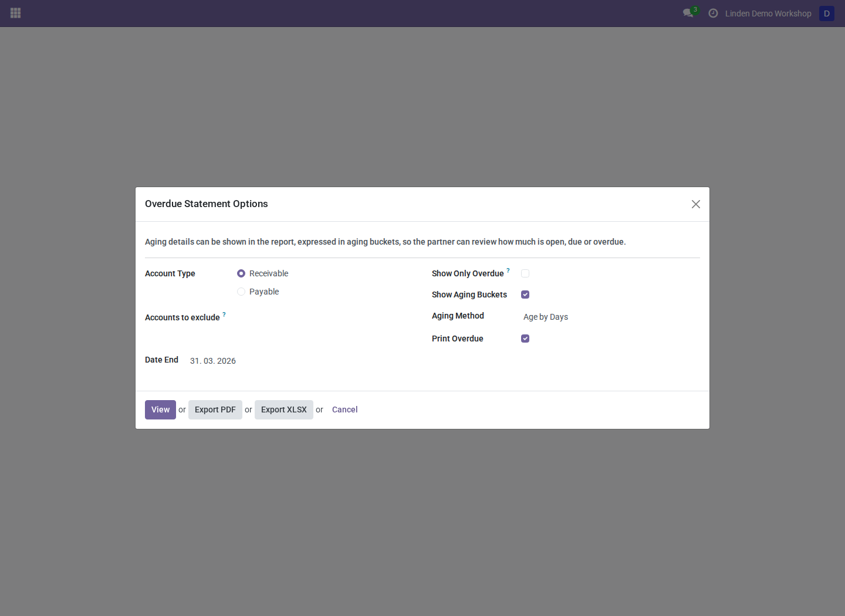Click the Print Overdue label
This screenshot has height=616, width=845.
pyautogui.click(x=458, y=339)
